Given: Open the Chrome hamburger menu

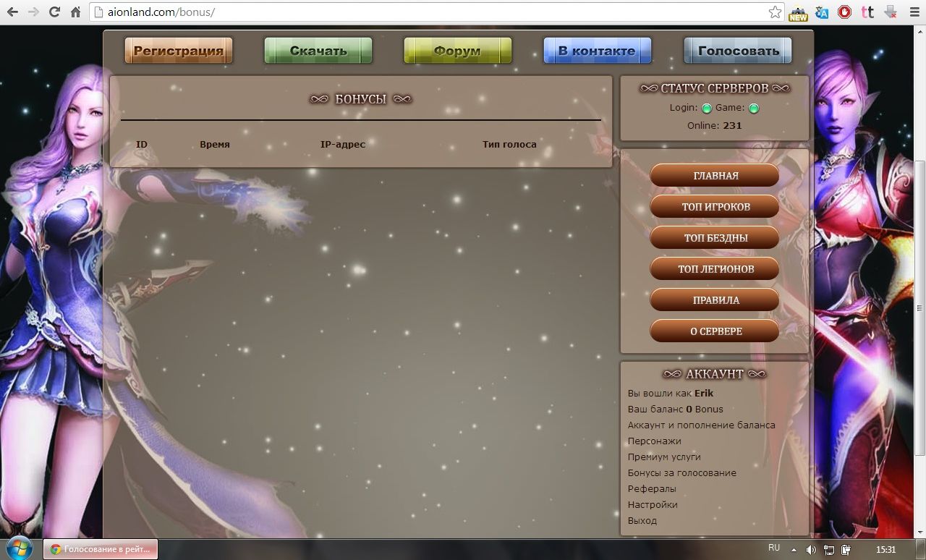Looking at the screenshot, I should tap(913, 12).
